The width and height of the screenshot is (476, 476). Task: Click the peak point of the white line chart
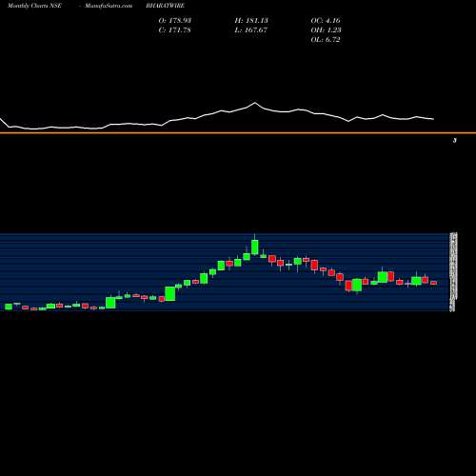tap(255, 103)
